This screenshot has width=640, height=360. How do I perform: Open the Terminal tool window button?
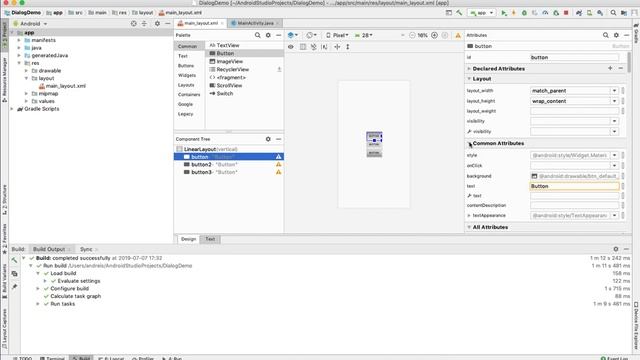point(52,358)
